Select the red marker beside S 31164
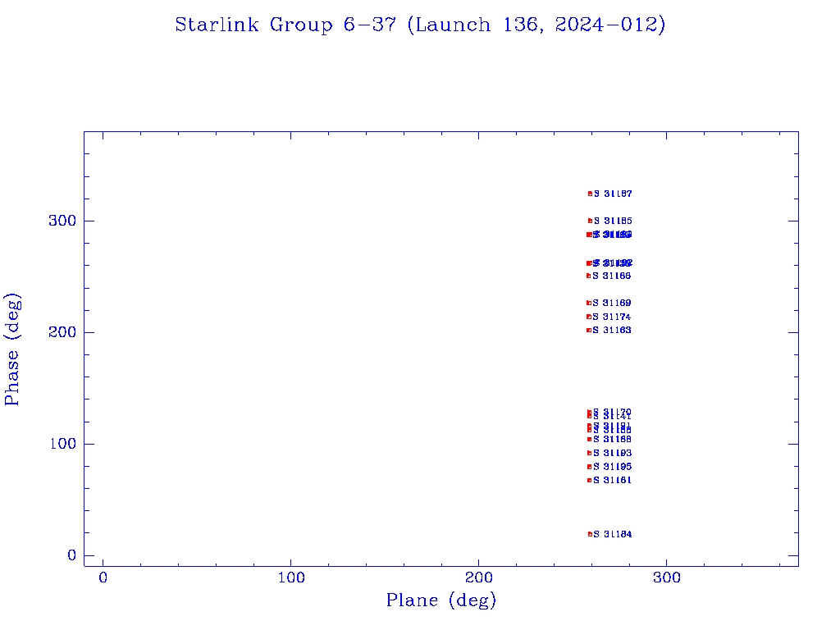 pyautogui.click(x=591, y=534)
